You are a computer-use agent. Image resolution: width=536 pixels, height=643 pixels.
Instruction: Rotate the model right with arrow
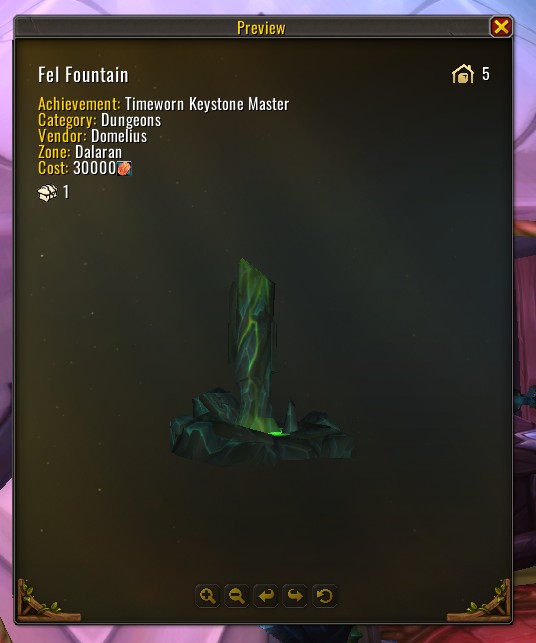(x=295, y=595)
